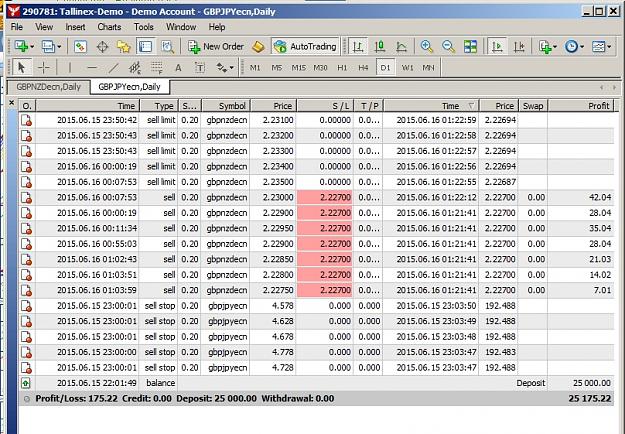Select the text label T icon
625x434 pixels.
click(200, 68)
